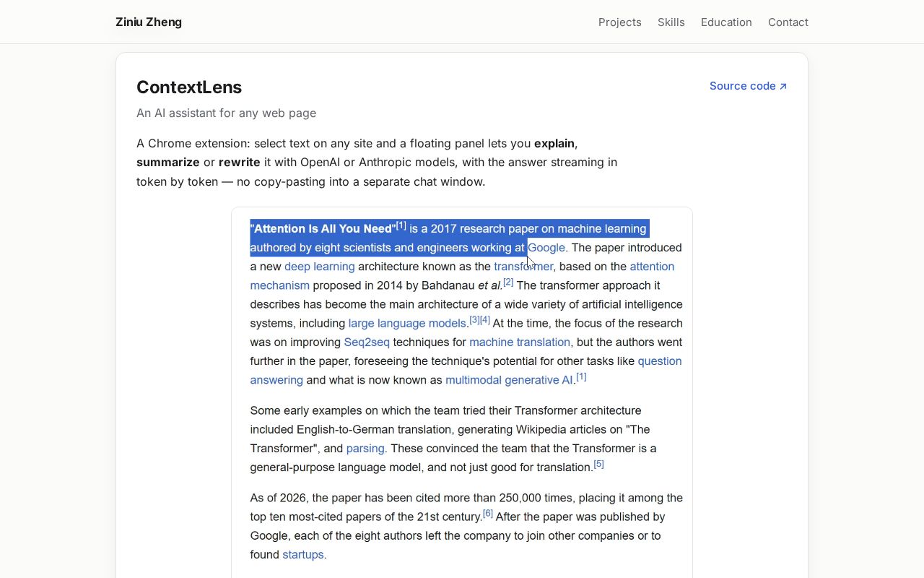Open the Seq2seq link

367,342
